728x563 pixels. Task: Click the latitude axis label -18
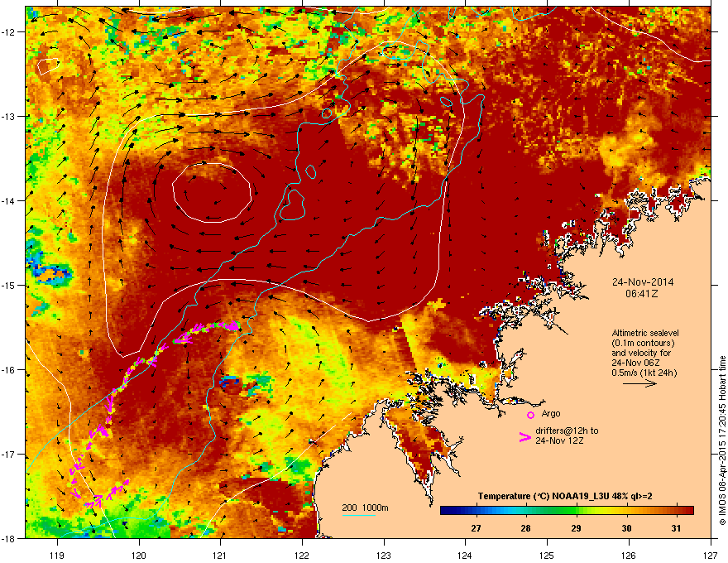tap(8, 538)
